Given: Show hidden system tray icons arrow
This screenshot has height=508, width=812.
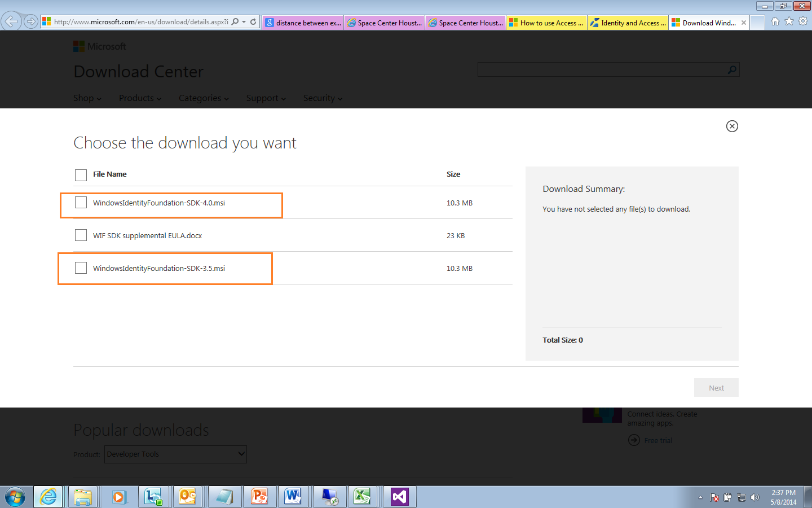Looking at the screenshot, I should coord(700,497).
